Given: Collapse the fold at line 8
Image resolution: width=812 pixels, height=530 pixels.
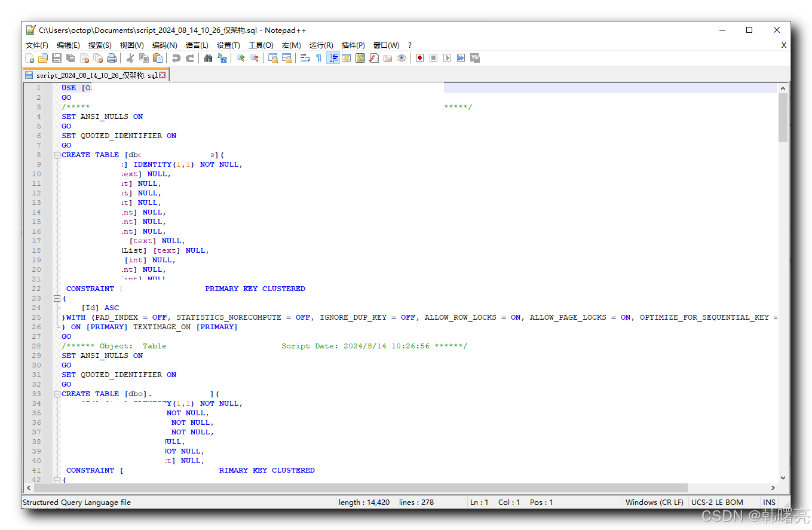Looking at the screenshot, I should coord(57,155).
